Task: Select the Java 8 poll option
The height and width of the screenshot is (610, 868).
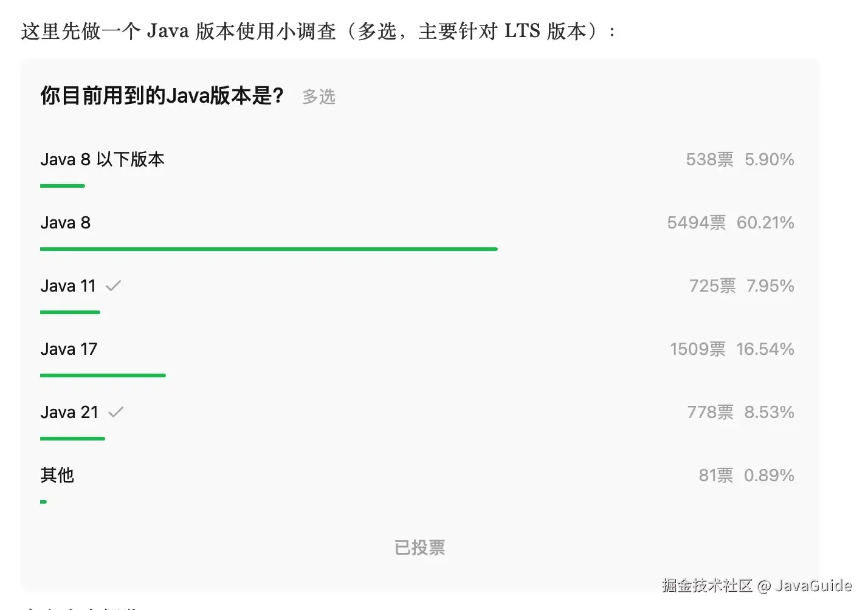Action: click(66, 223)
